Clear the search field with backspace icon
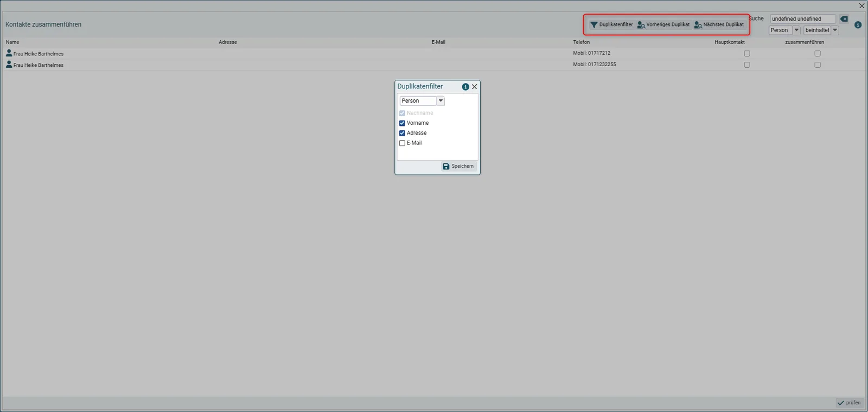The height and width of the screenshot is (412, 868). point(844,19)
